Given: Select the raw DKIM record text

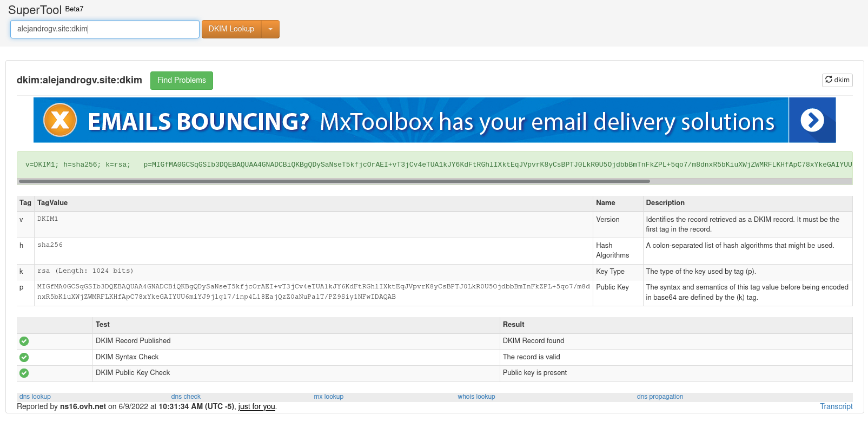Looking at the screenshot, I should (438, 165).
